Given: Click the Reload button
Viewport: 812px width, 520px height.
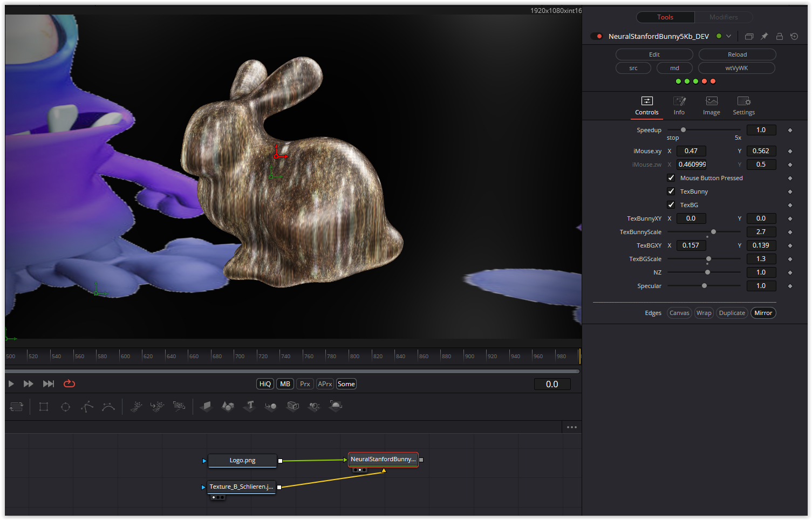Looking at the screenshot, I should [738, 54].
